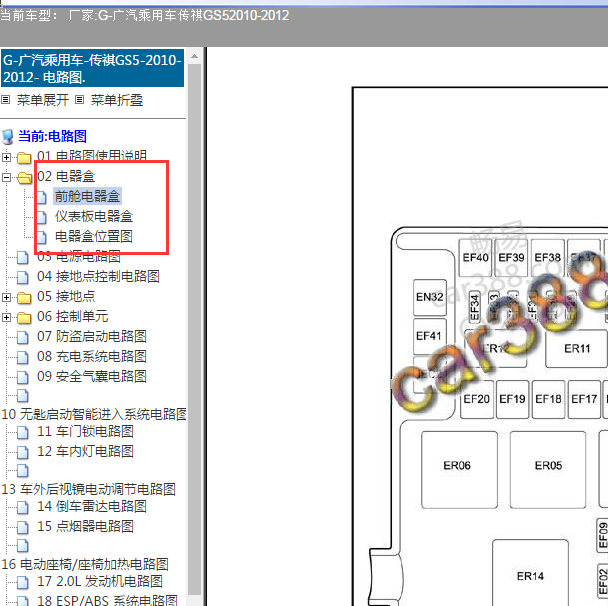
Task: Click the page icon beside 14 倒车雷达电路图
Action: [23, 507]
